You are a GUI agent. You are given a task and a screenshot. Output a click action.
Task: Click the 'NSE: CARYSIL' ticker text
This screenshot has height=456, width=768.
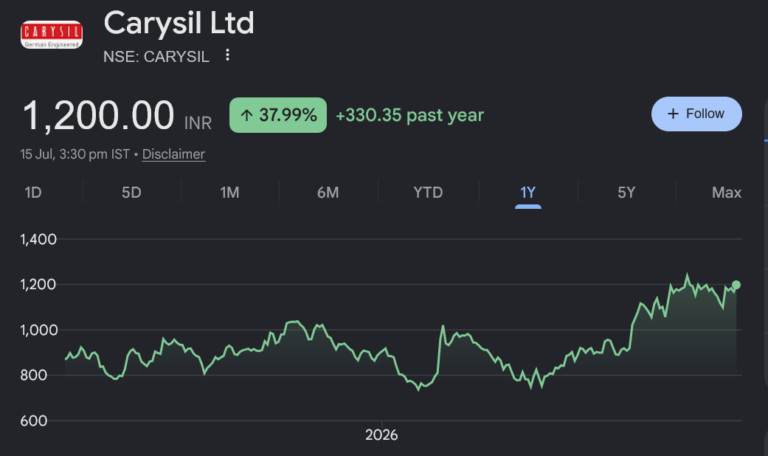click(x=156, y=56)
